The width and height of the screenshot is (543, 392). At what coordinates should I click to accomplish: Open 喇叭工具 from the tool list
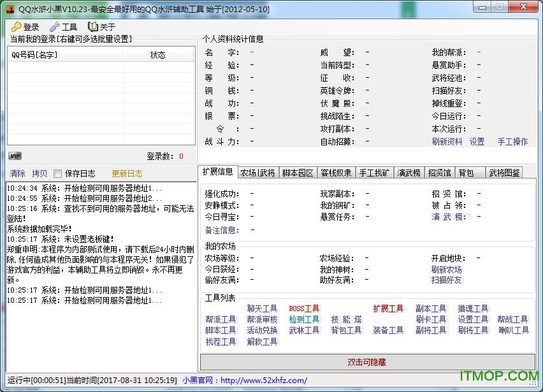pos(514,330)
